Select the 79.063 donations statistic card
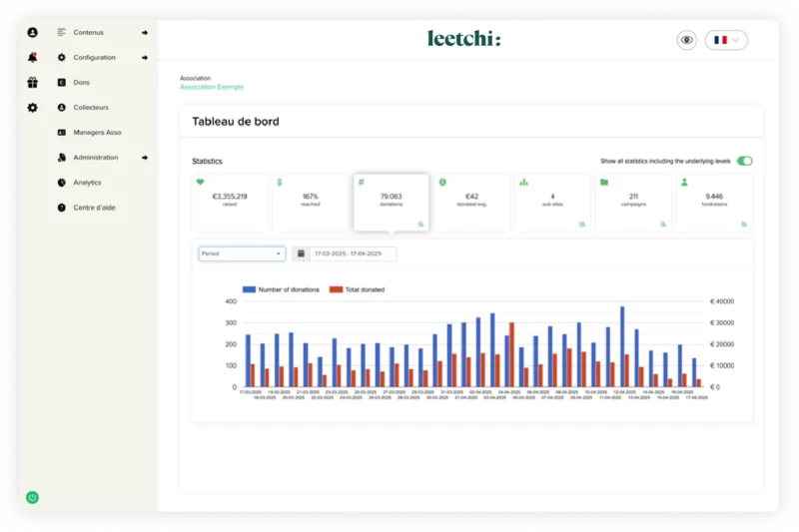This screenshot has height=532, width=799. [391, 203]
